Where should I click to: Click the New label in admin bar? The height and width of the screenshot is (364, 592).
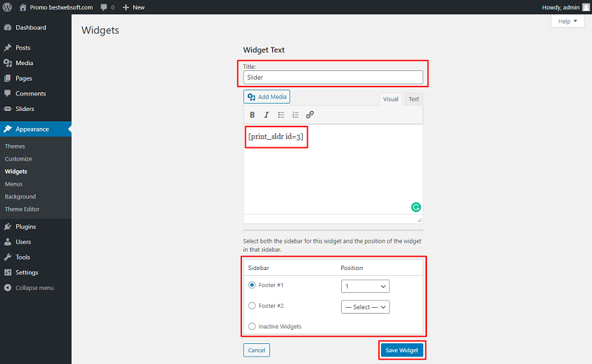tap(138, 7)
